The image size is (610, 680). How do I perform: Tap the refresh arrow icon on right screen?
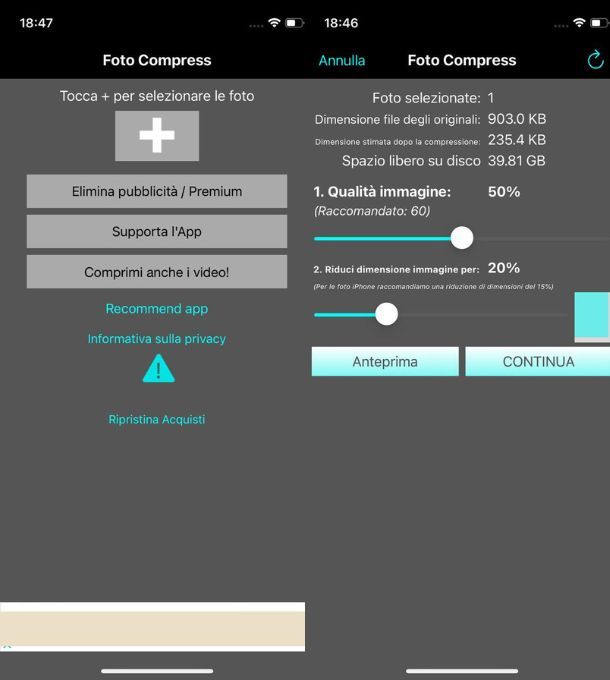point(596,59)
